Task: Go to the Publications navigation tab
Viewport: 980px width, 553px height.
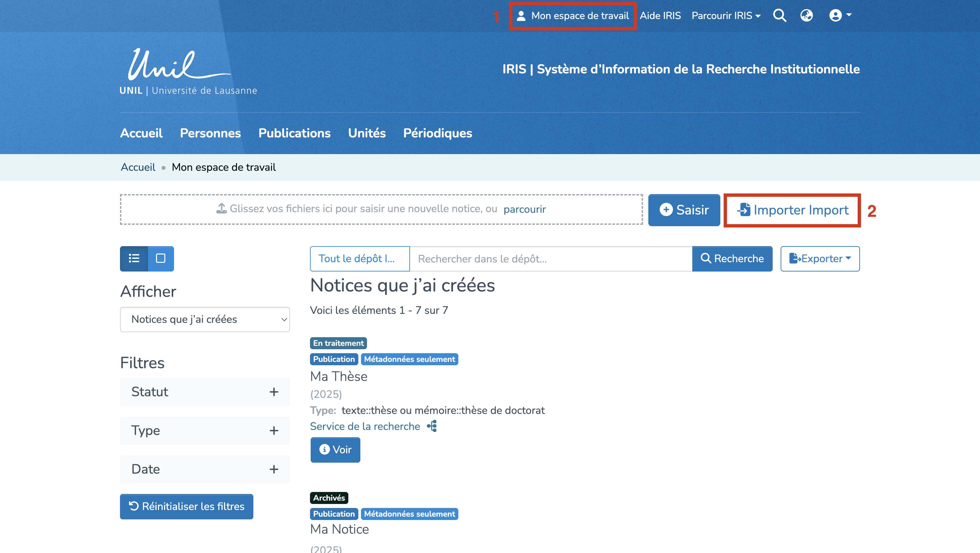Action: [294, 133]
